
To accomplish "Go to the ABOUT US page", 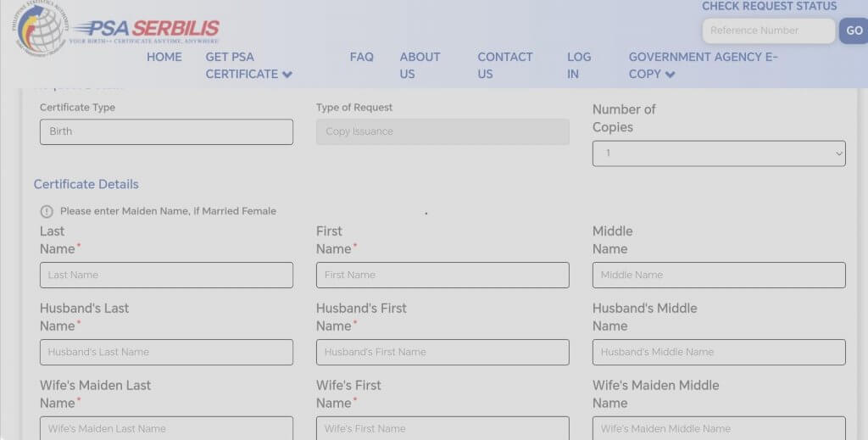I will pos(420,65).
